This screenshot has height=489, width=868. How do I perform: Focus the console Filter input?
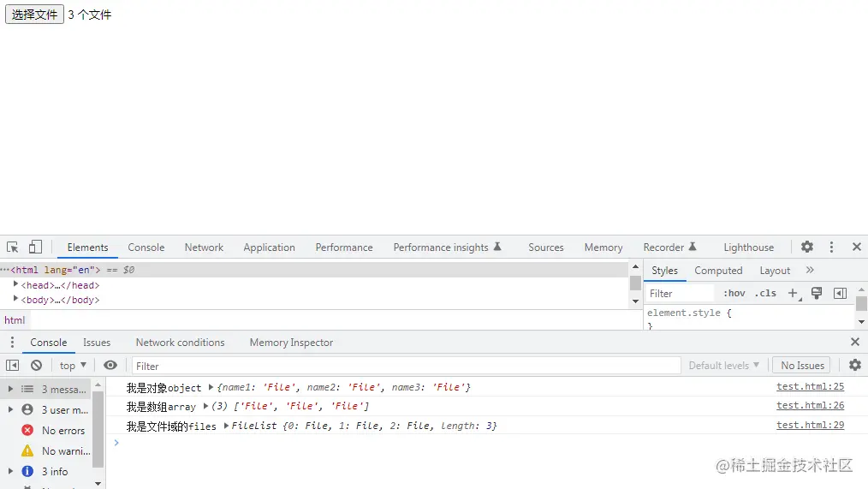406,366
